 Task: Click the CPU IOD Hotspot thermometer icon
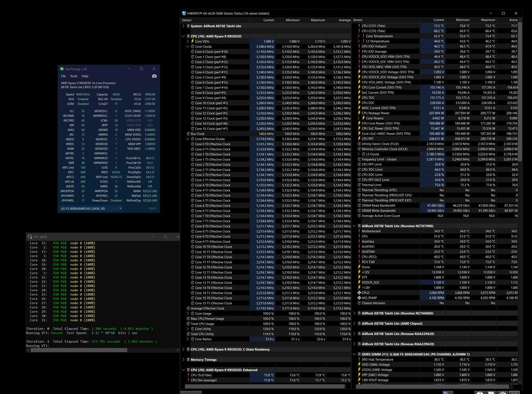click(x=358, y=46)
